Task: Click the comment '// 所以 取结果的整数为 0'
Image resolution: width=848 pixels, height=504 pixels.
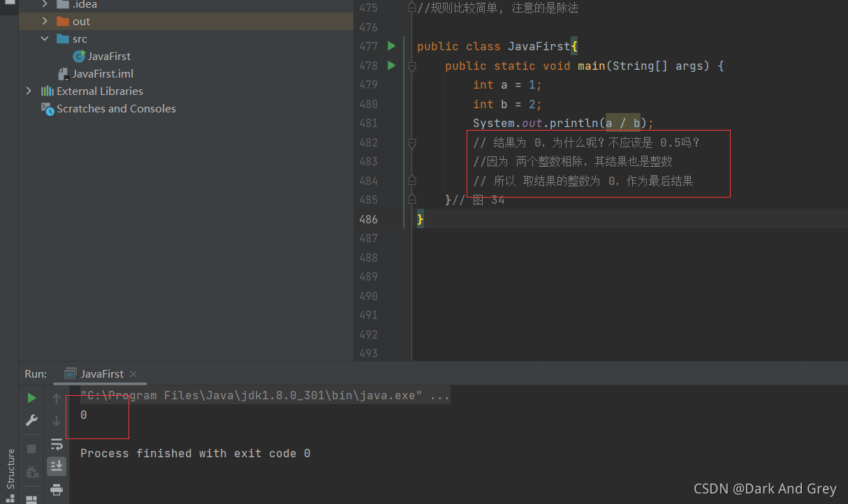Action: [583, 181]
